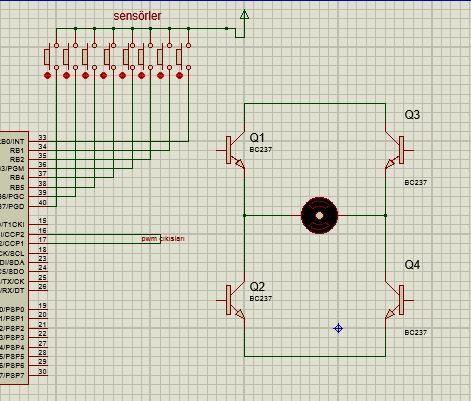471x401 pixels.
Task: Click the blue origin marker crosshair
Action: click(x=338, y=328)
